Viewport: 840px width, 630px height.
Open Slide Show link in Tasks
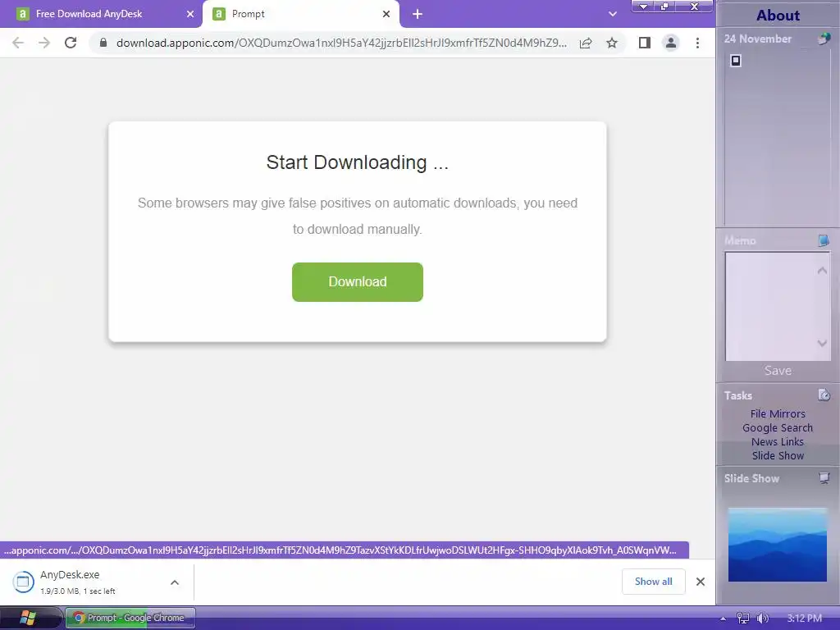778,456
